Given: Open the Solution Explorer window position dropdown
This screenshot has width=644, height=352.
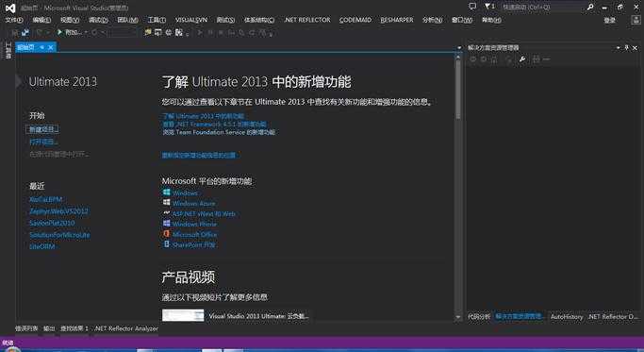Looking at the screenshot, I should (619, 48).
